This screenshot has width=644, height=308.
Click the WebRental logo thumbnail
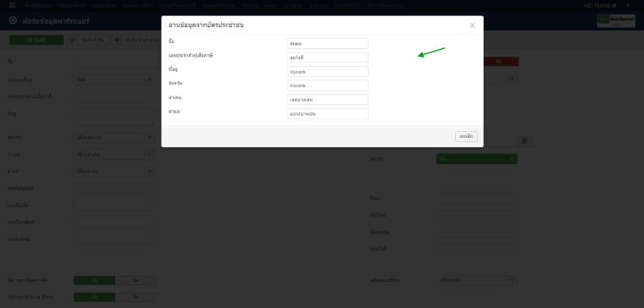tap(616, 21)
